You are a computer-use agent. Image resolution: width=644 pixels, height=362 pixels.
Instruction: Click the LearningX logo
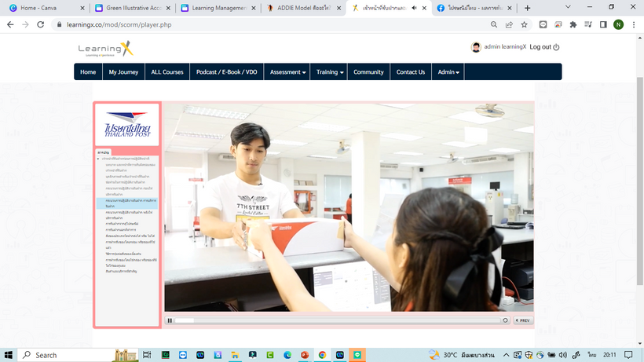tap(106, 49)
